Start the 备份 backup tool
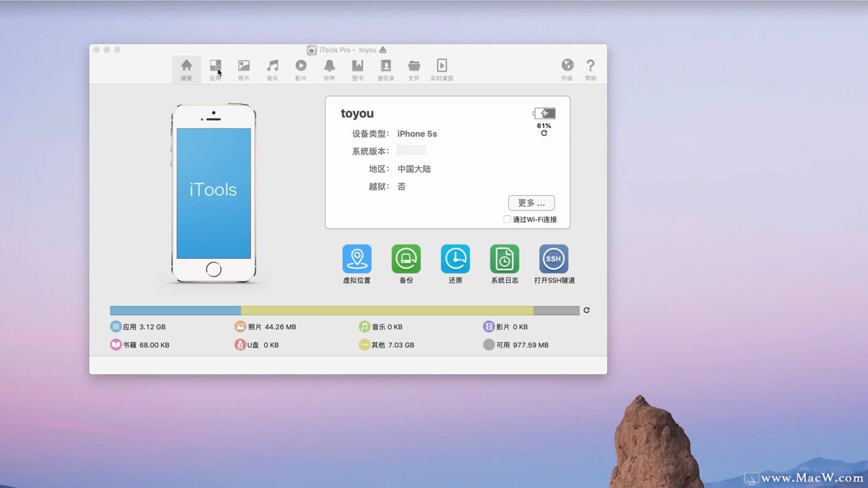 406,259
